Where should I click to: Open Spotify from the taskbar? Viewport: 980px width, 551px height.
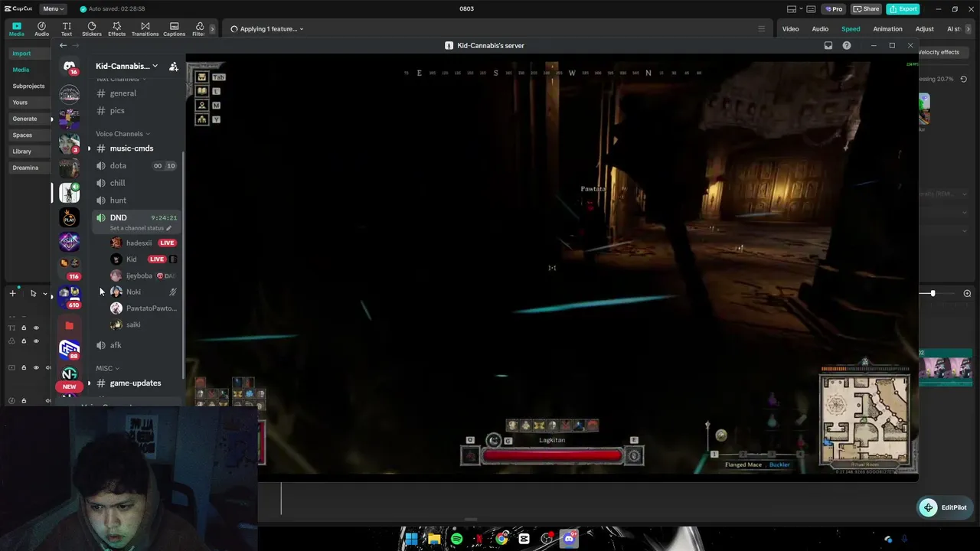point(457,539)
